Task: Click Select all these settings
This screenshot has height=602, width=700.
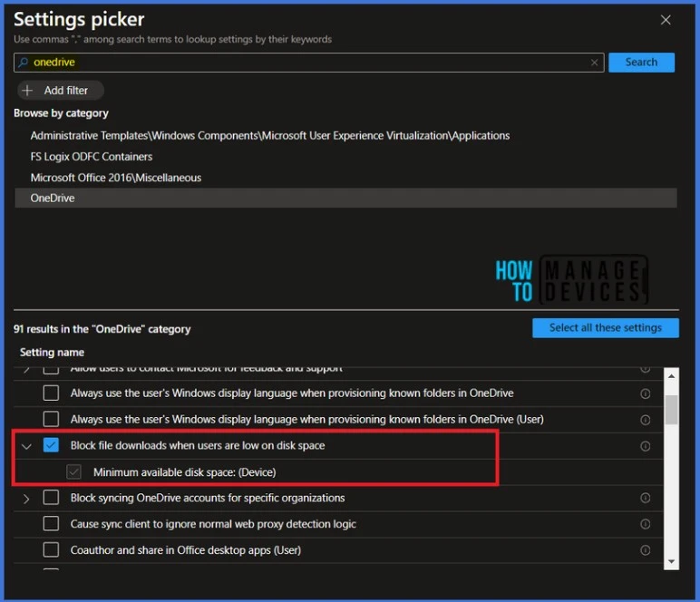Action: point(606,328)
